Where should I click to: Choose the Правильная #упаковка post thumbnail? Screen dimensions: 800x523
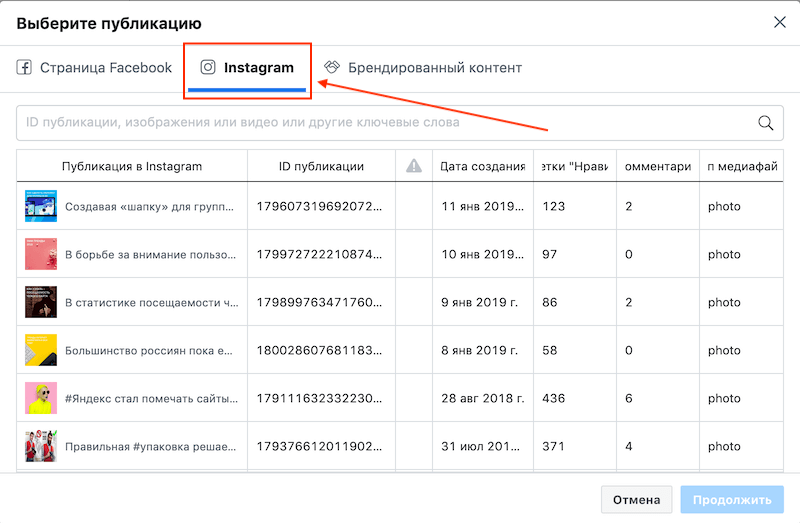click(x=41, y=446)
